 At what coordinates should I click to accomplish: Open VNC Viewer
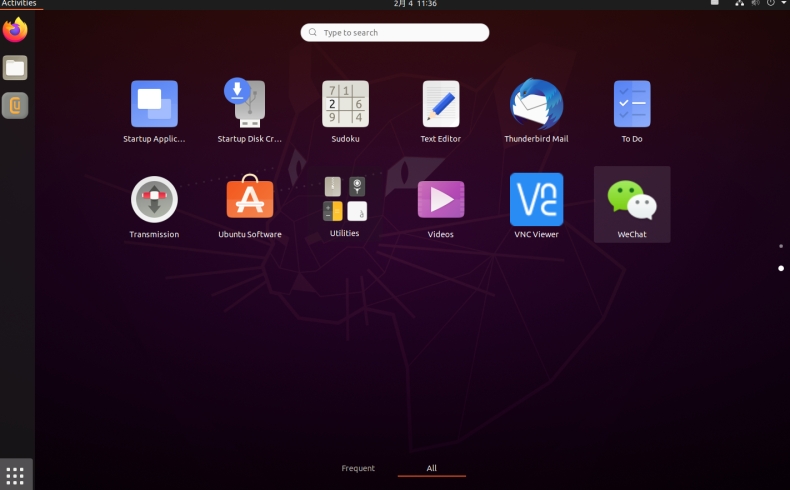tap(536, 200)
